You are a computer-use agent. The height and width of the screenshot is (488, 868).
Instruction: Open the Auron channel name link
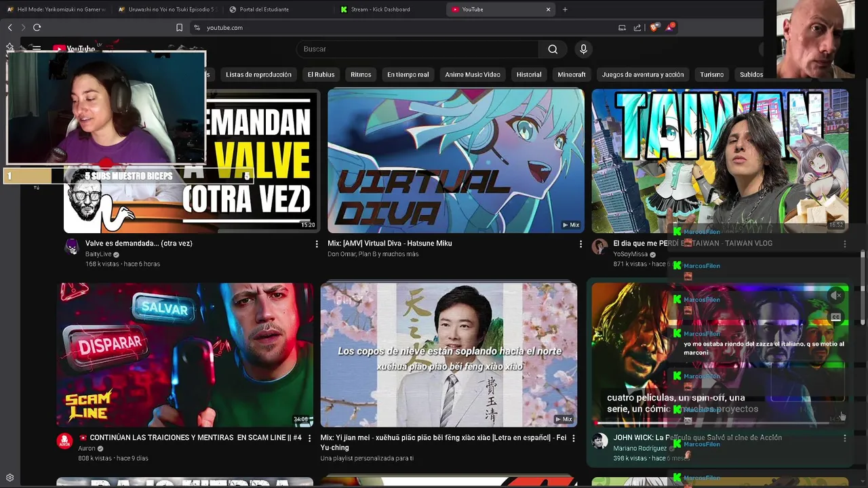click(87, 449)
